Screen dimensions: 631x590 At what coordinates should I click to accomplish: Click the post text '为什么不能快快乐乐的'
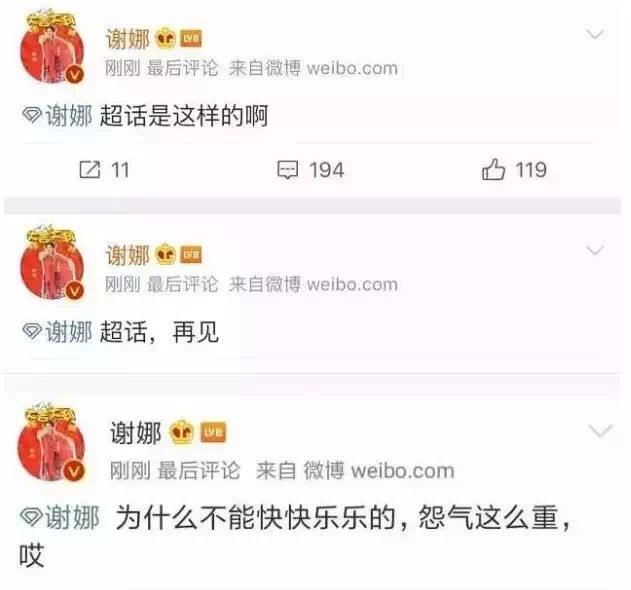pos(255,518)
